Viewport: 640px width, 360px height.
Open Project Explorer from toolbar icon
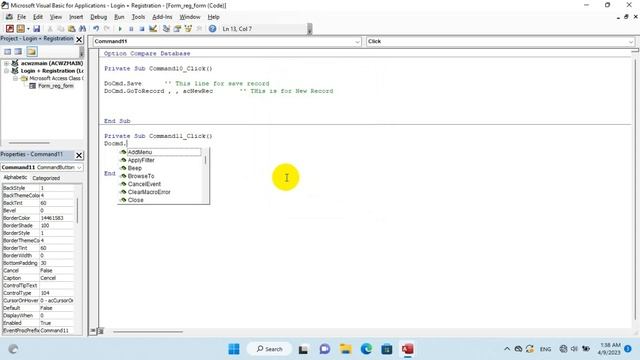tap(166, 29)
